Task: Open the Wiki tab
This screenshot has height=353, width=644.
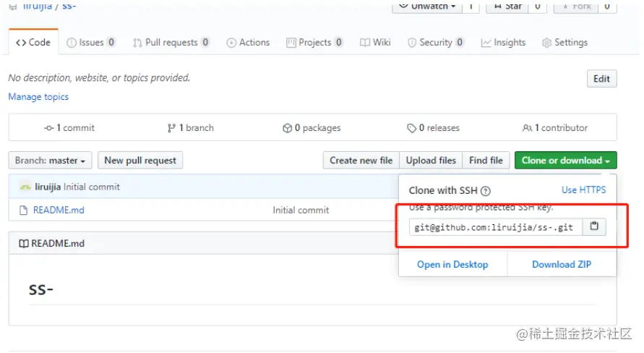Action: [x=375, y=43]
